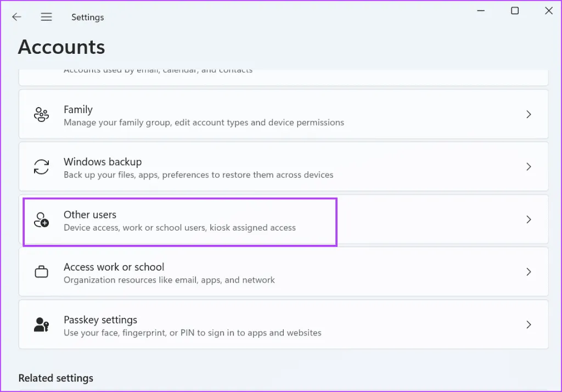Open the Family settings title

78,110
